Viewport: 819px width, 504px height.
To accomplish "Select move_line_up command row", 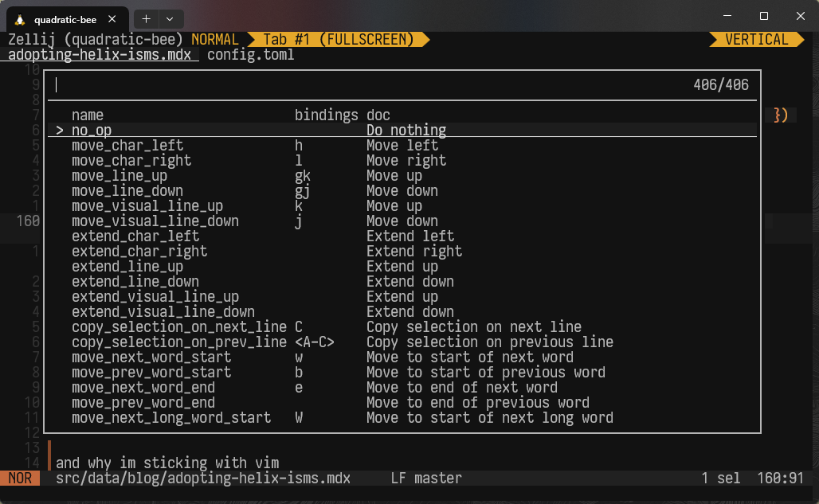I will coord(402,175).
